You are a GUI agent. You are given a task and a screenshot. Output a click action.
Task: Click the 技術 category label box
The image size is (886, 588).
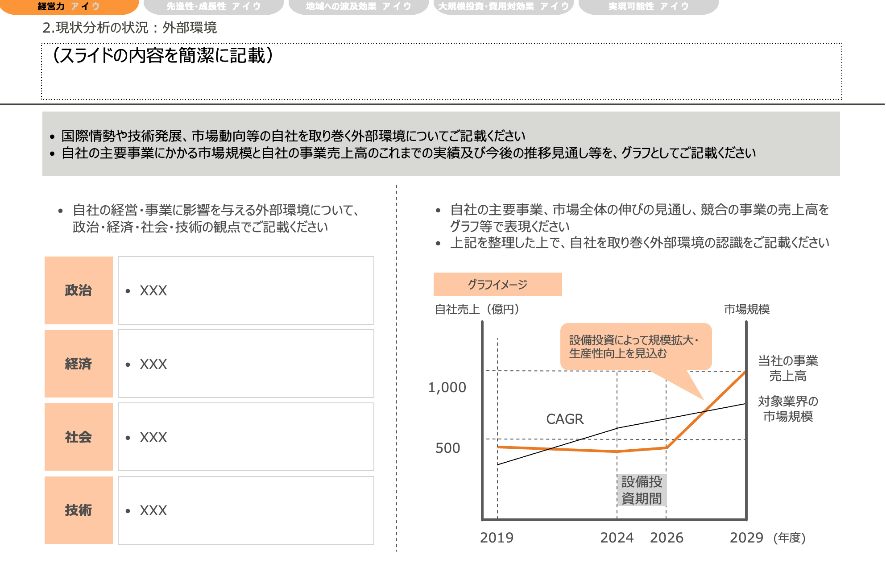coord(79,510)
